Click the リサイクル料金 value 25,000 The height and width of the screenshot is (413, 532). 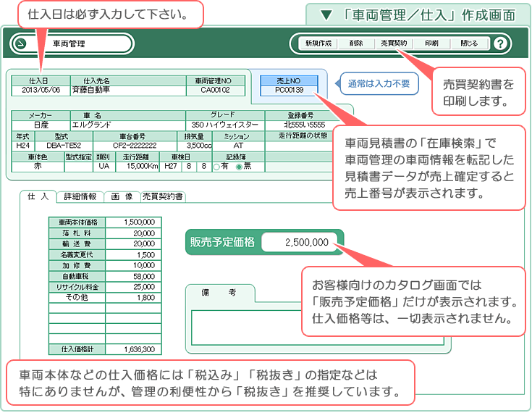pos(133,288)
